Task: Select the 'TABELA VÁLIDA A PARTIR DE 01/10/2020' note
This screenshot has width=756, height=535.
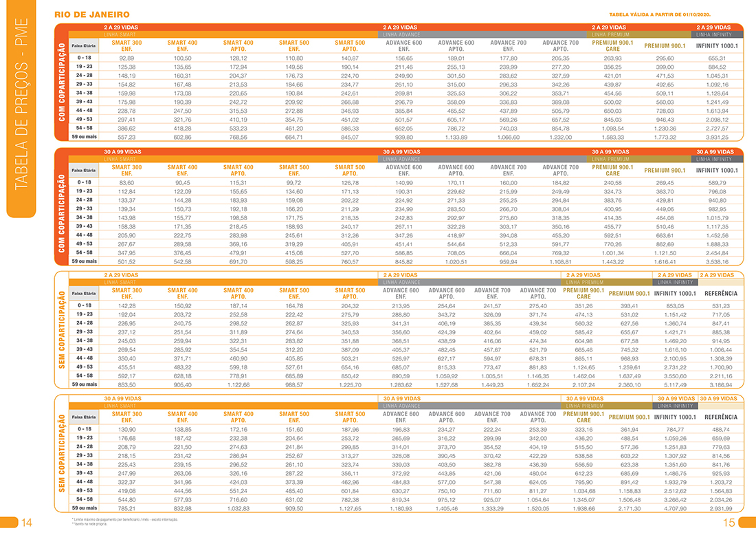Action: [x=660, y=14]
